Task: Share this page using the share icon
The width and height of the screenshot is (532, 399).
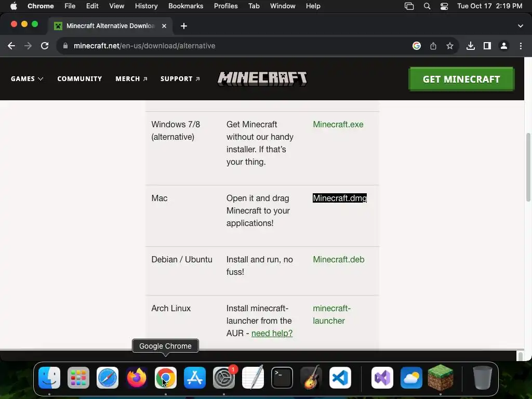Action: [x=433, y=46]
